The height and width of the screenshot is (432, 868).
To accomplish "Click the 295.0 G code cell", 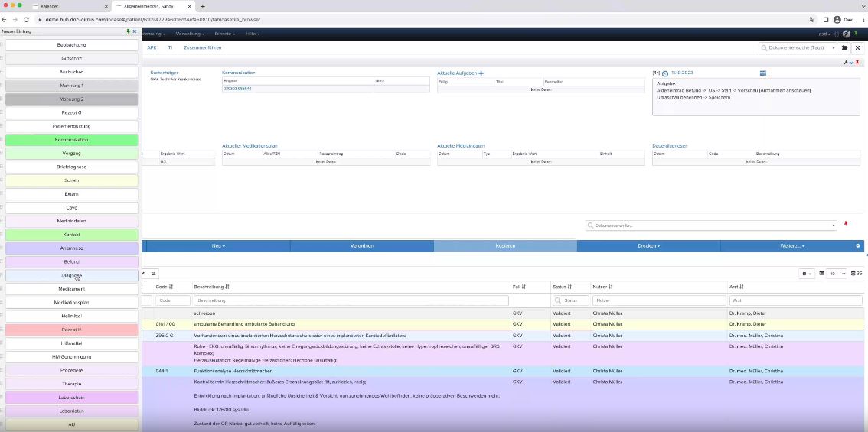I will pos(165,336).
